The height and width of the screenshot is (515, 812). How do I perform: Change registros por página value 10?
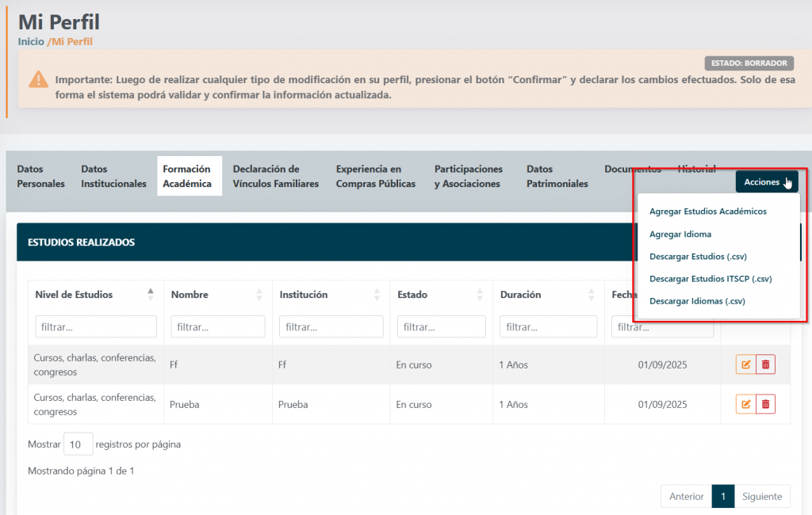click(x=79, y=444)
